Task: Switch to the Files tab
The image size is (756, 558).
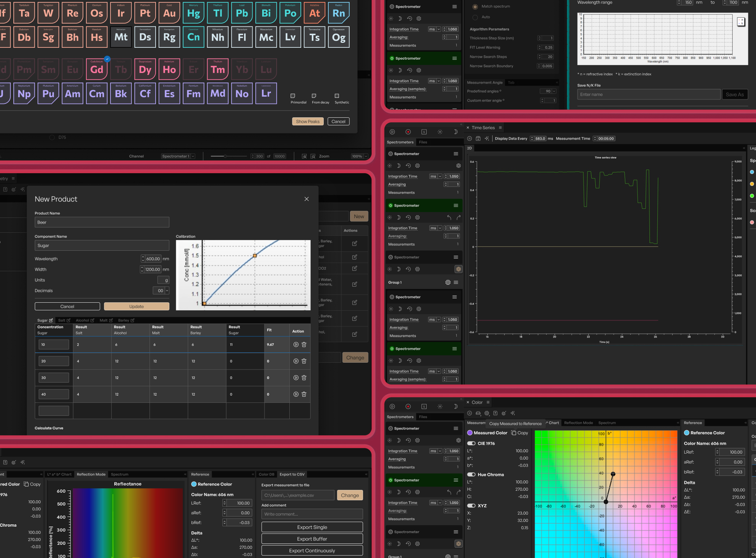Action: pos(423,142)
